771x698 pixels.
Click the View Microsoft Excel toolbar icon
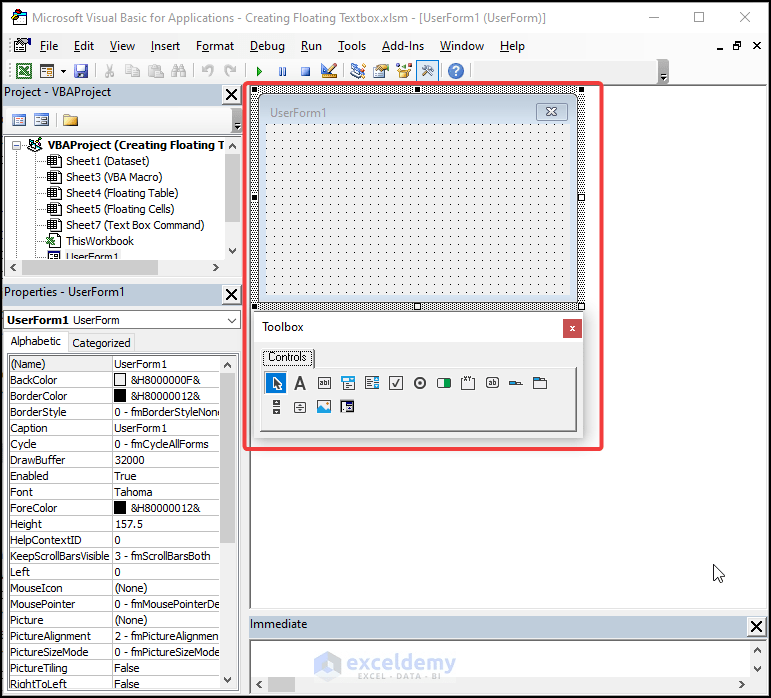[x=24, y=71]
